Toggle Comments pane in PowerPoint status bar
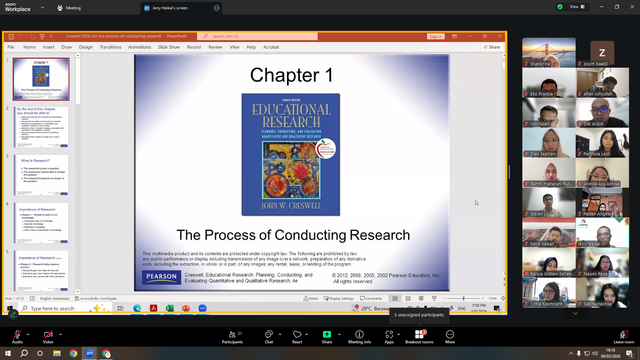This screenshot has width=640, height=360. [x=371, y=298]
